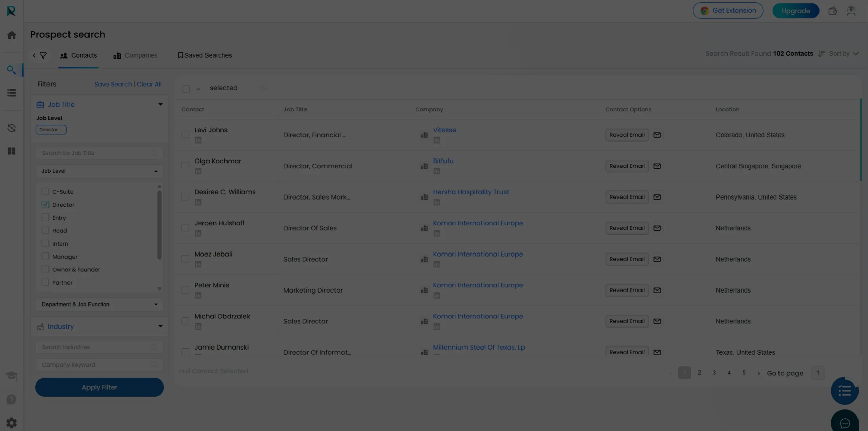This screenshot has width=868, height=431.
Task: Click mail icon in Peter Minis row
Action: point(657,290)
